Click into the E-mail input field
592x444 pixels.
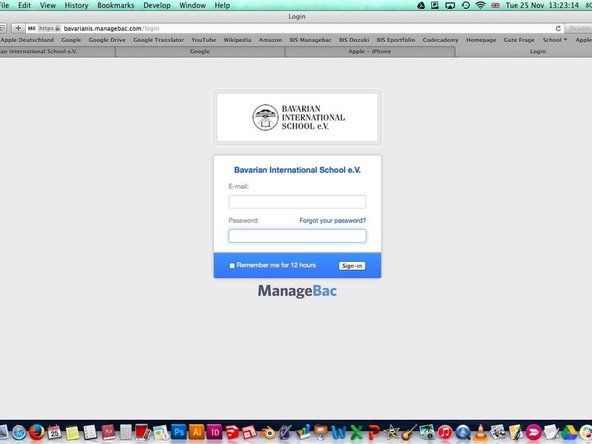click(297, 202)
